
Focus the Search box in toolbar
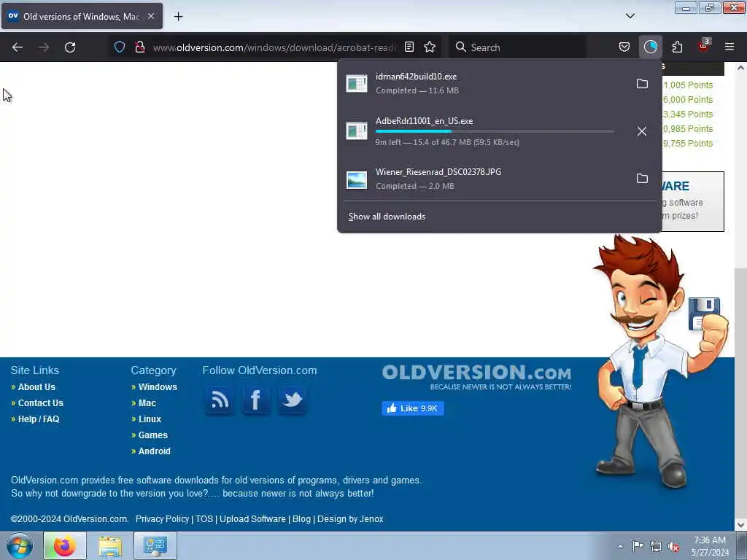(517, 47)
